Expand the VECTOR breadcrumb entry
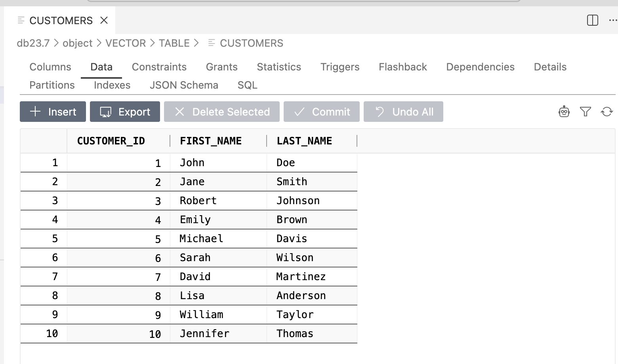 pyautogui.click(x=125, y=43)
